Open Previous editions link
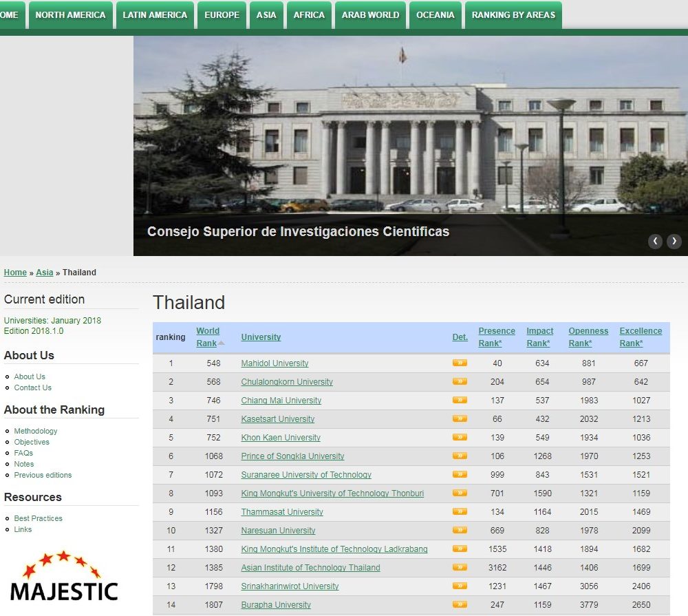Viewport: 688px width, 616px height. pyautogui.click(x=43, y=475)
